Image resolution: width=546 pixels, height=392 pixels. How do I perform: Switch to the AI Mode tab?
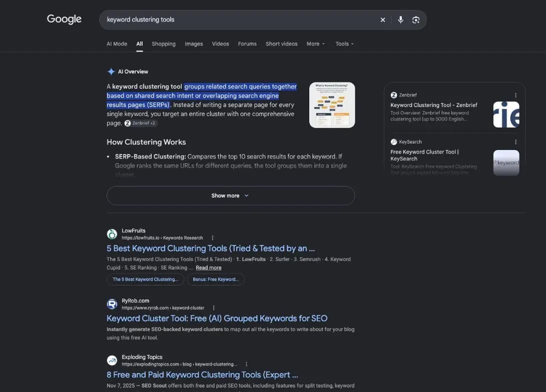tap(117, 44)
